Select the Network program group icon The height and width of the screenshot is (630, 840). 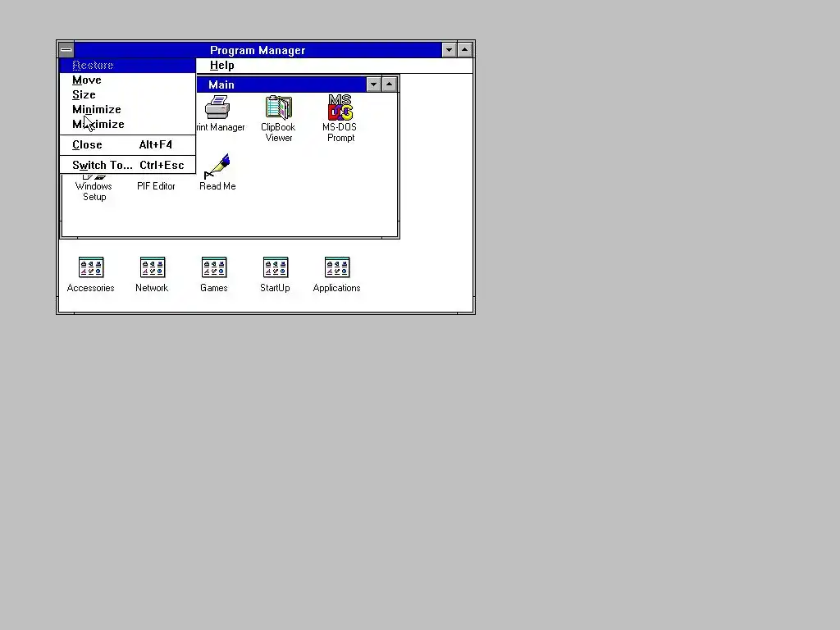coord(153,267)
